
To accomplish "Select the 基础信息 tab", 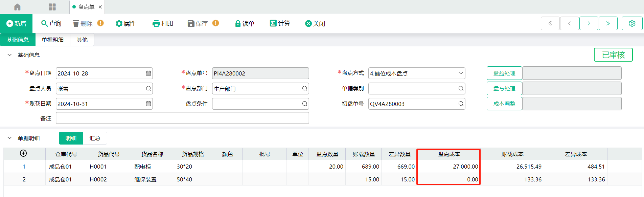I will 18,40.
